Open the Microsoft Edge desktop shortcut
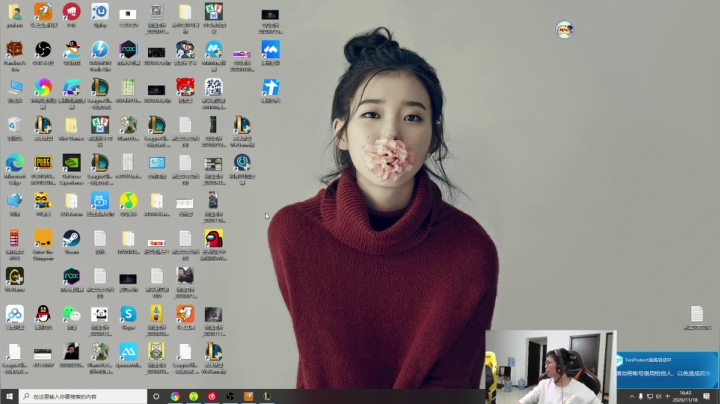Viewport: 720px width, 404px height. tap(15, 163)
